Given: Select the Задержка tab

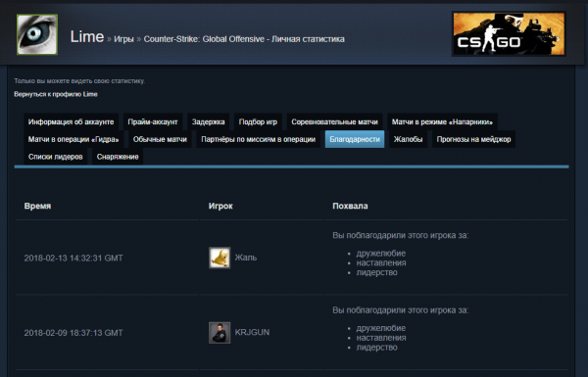Looking at the screenshot, I should (208, 121).
